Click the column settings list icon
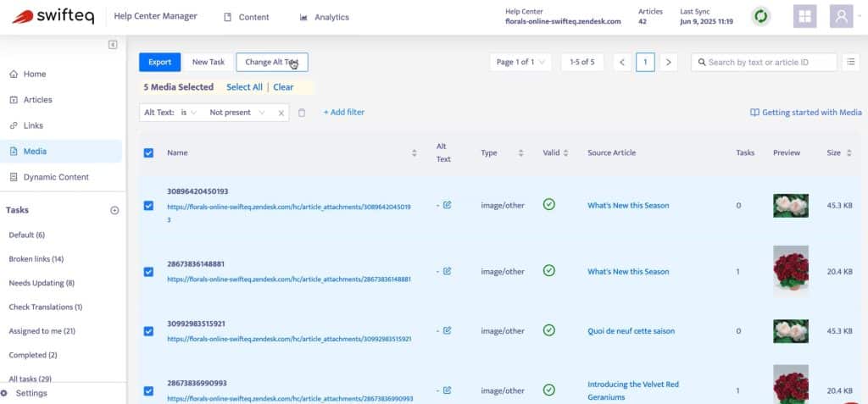This screenshot has width=868, height=404. [x=851, y=62]
